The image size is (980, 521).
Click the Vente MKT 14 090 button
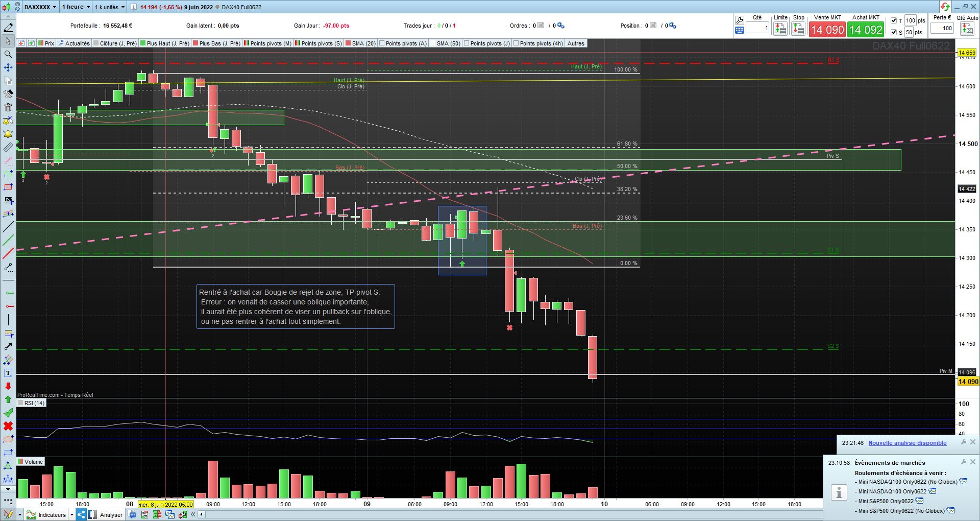(x=827, y=30)
